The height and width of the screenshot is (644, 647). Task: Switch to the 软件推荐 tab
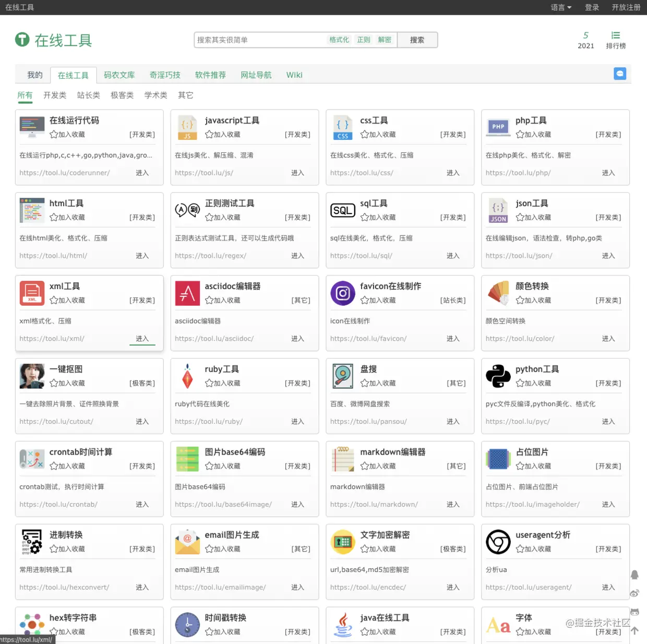[x=211, y=75]
